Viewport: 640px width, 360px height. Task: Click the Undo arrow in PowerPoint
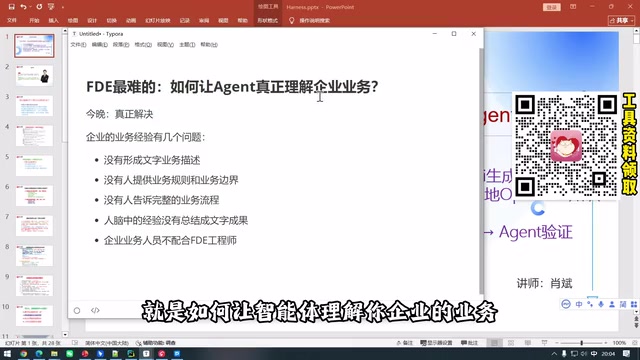(23, 7)
